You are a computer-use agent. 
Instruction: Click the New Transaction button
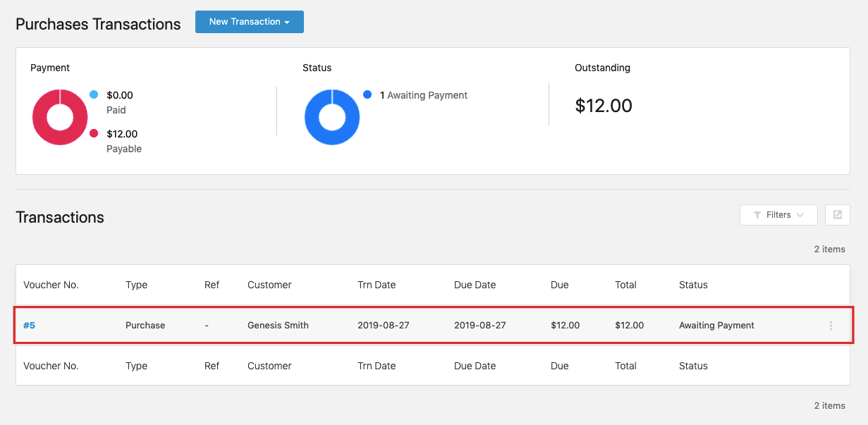pyautogui.click(x=250, y=22)
